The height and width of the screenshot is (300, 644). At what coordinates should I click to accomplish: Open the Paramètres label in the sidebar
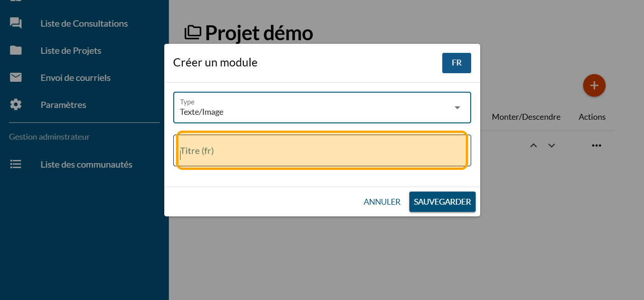[63, 105]
